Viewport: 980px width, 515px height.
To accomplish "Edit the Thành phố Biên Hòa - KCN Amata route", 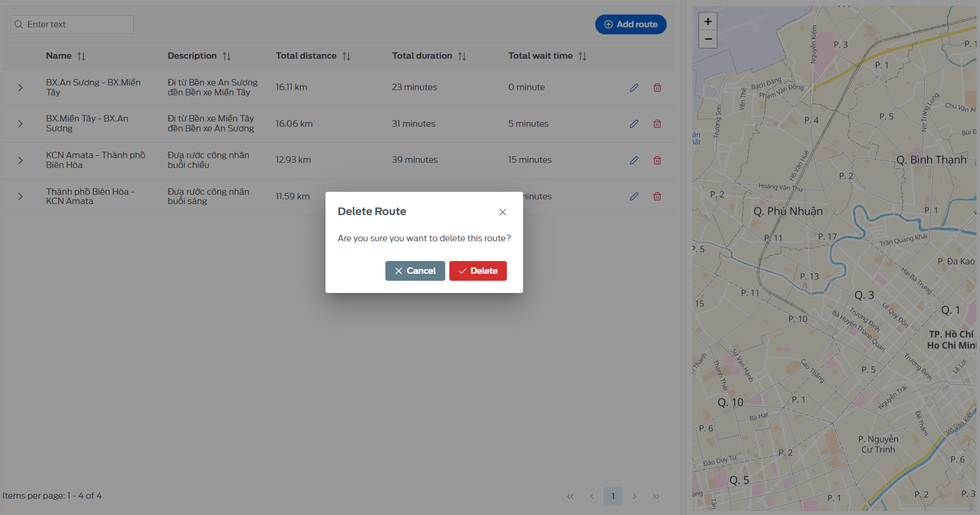I will coord(634,196).
